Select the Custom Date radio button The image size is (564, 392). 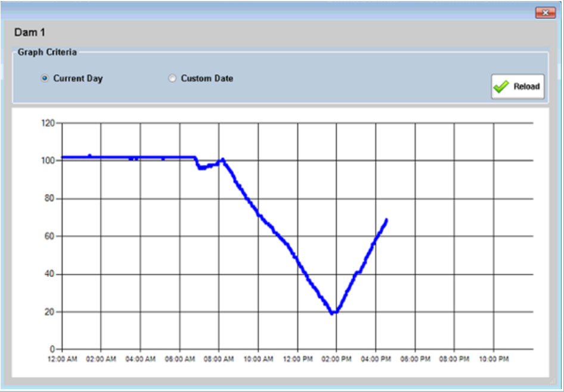(172, 78)
